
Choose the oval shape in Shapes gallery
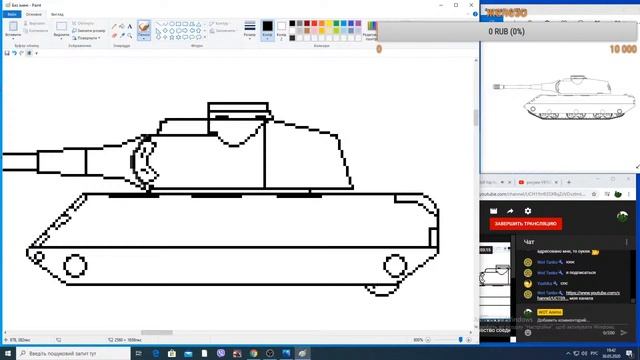pos(172,24)
